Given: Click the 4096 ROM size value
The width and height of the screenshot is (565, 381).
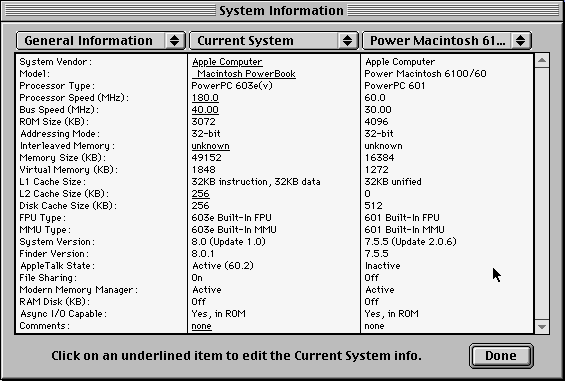Looking at the screenshot, I should point(377,122).
